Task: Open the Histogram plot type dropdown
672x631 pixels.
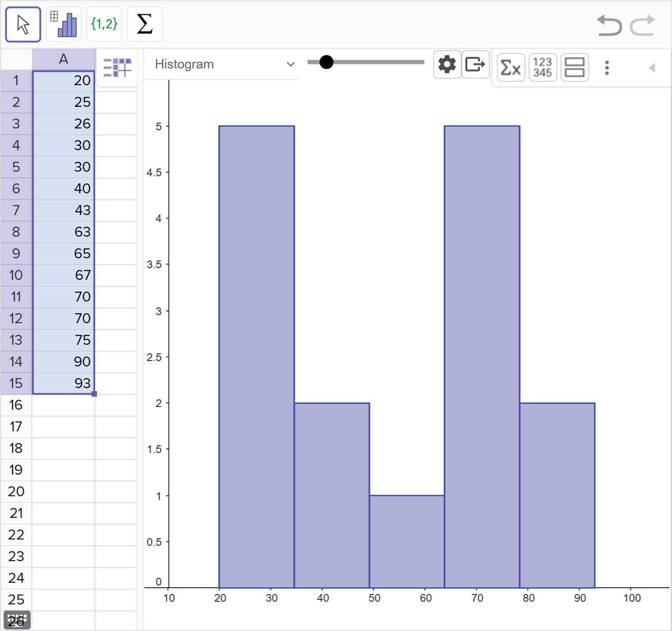Action: coord(221,64)
